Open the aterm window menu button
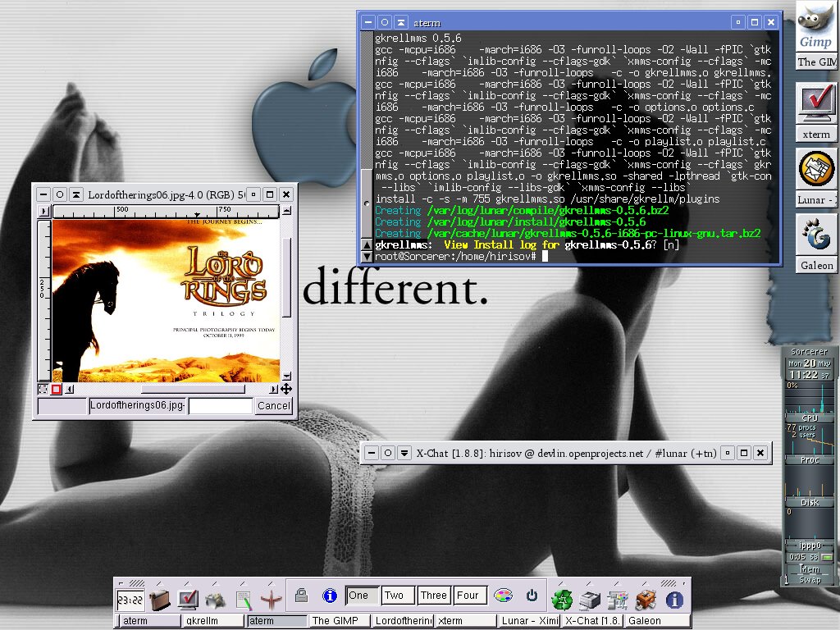Image resolution: width=840 pixels, height=630 pixels. [x=370, y=22]
